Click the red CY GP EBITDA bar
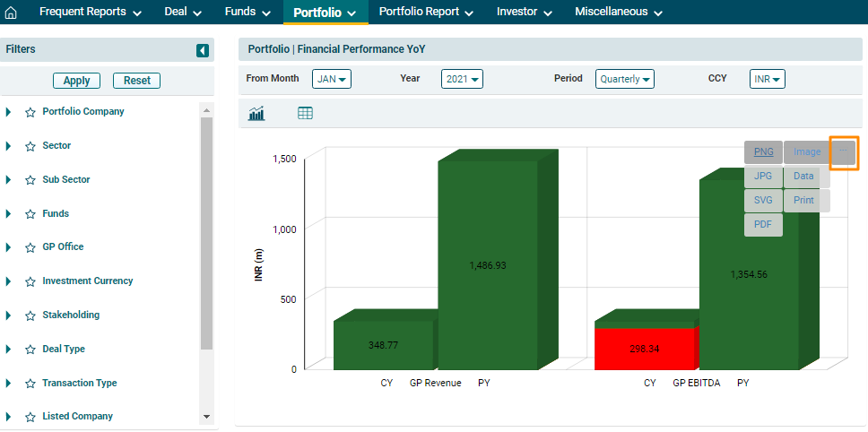The width and height of the screenshot is (868, 432). [644, 348]
